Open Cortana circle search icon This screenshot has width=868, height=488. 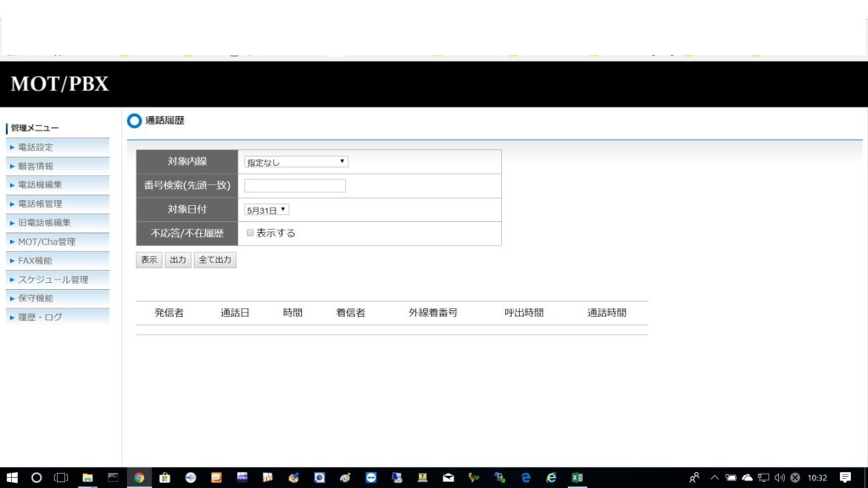pos(36,478)
